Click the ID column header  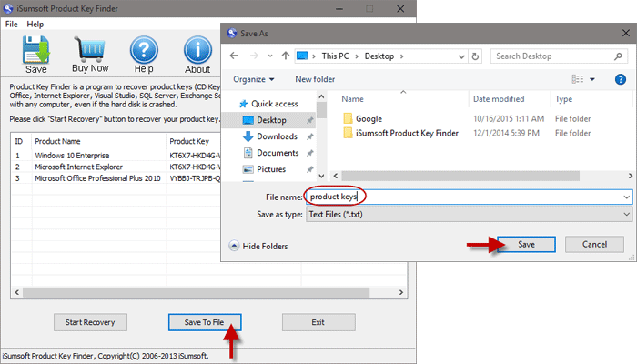click(19, 141)
